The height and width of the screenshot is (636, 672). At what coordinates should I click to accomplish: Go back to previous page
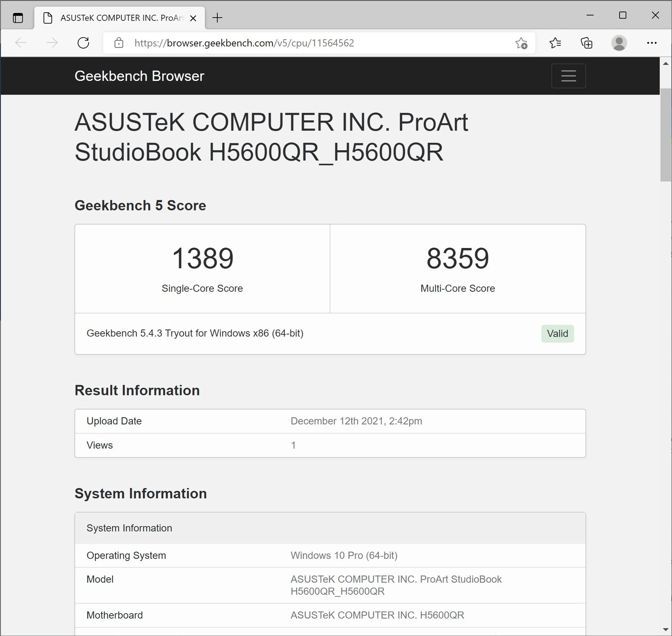[21, 43]
